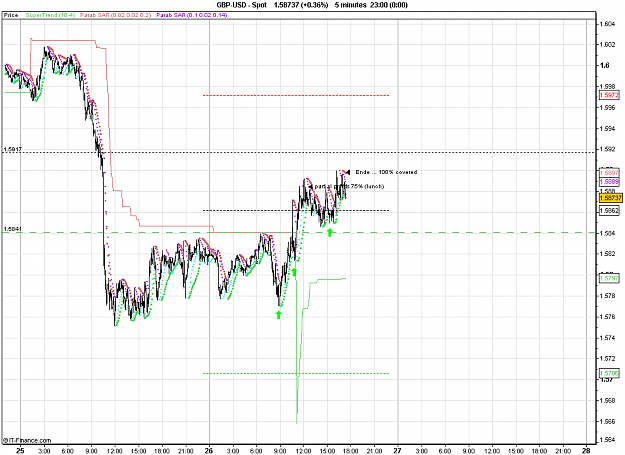
Task: Click the red 1.5972 price tag
Action: click(609, 95)
